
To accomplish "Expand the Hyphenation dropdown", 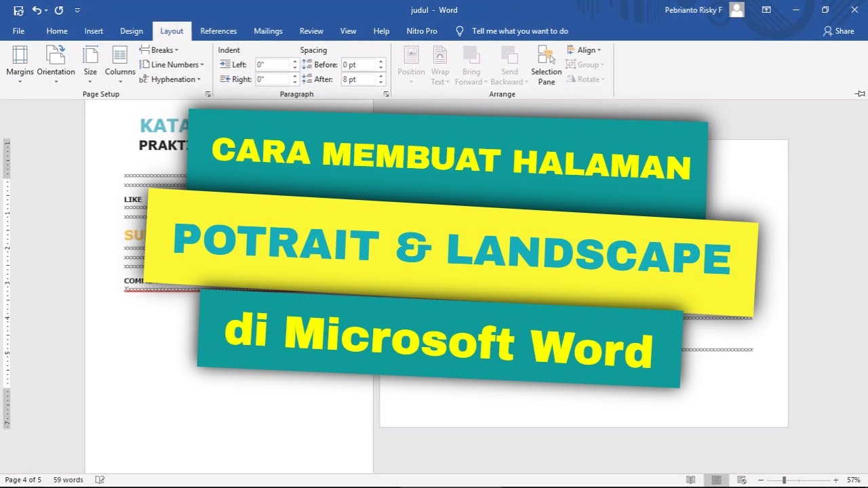I will [x=170, y=79].
